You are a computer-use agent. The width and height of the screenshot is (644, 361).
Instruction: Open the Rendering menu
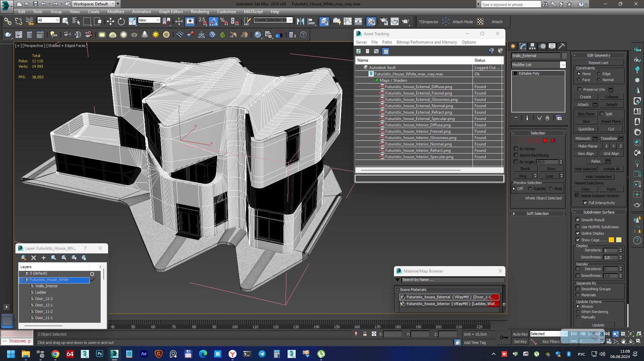(x=200, y=11)
